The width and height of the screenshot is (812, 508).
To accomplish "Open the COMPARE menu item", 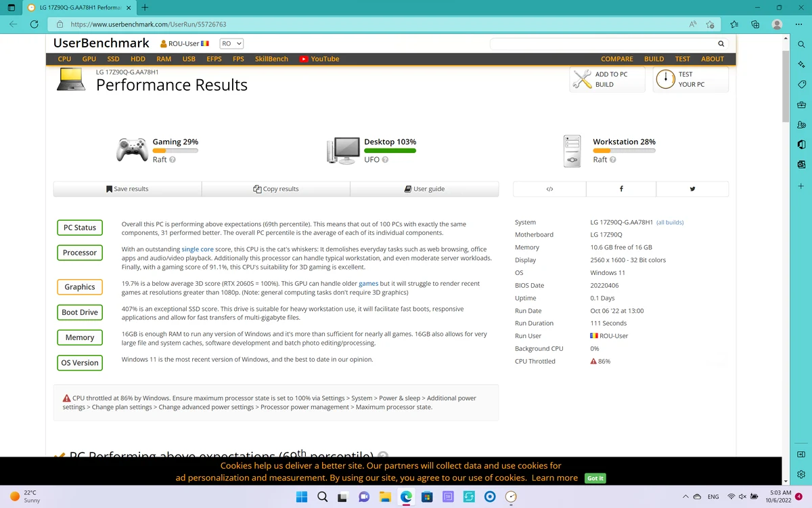I will (x=617, y=59).
